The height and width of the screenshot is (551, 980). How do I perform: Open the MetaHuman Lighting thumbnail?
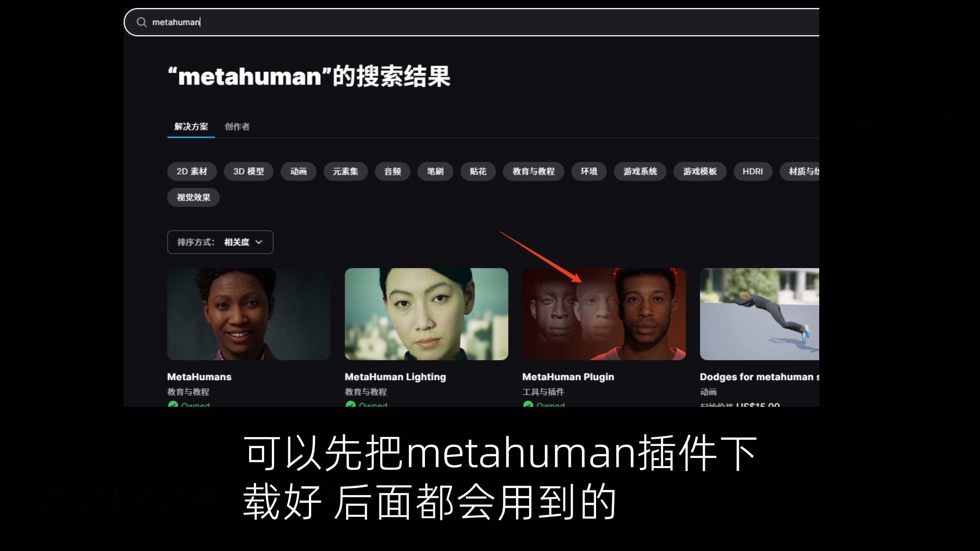[426, 314]
